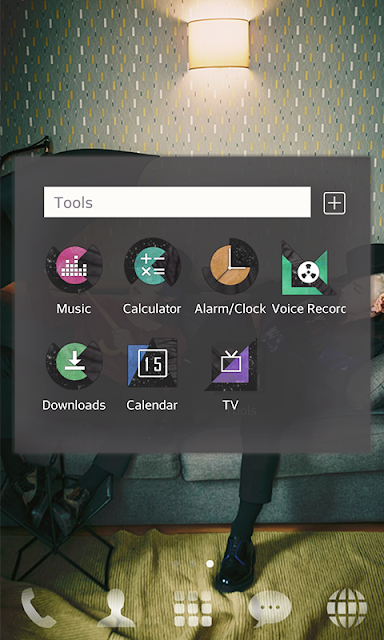Open Messages from the dock

click(270, 609)
